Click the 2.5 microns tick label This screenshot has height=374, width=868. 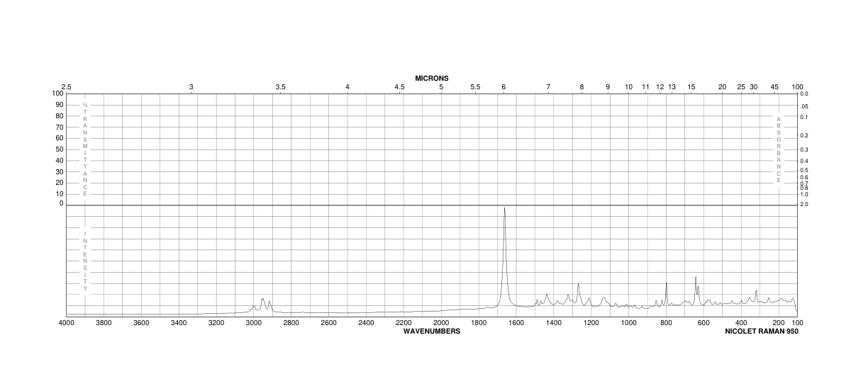(x=66, y=87)
